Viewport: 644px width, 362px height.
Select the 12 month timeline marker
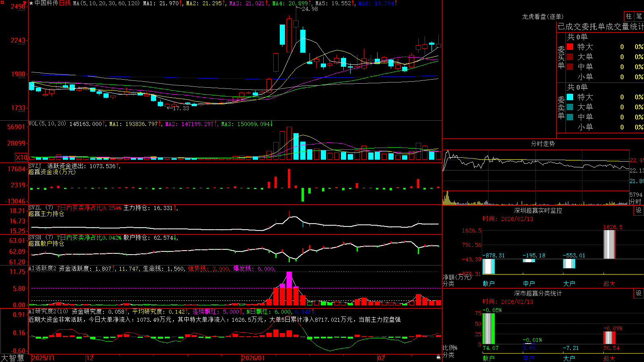[90, 358]
